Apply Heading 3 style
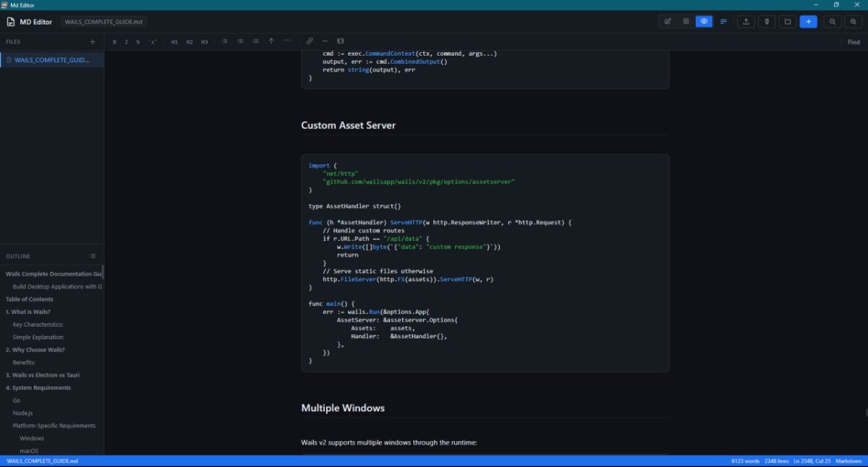Image resolution: width=868 pixels, height=467 pixels. (x=205, y=42)
